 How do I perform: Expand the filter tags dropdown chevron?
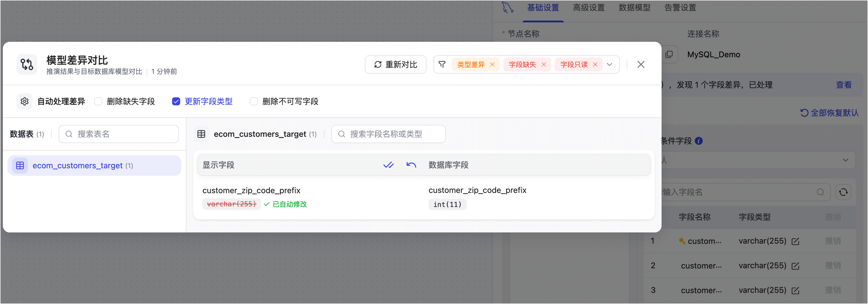click(x=610, y=64)
